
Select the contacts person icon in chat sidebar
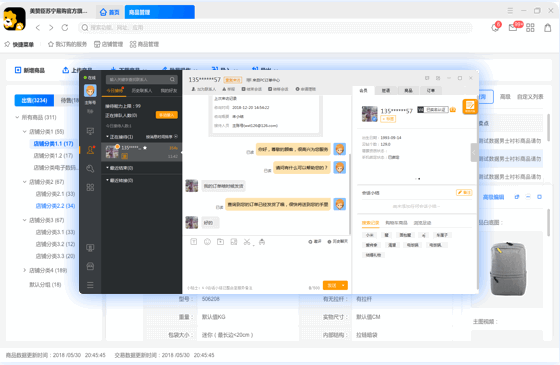click(x=90, y=150)
